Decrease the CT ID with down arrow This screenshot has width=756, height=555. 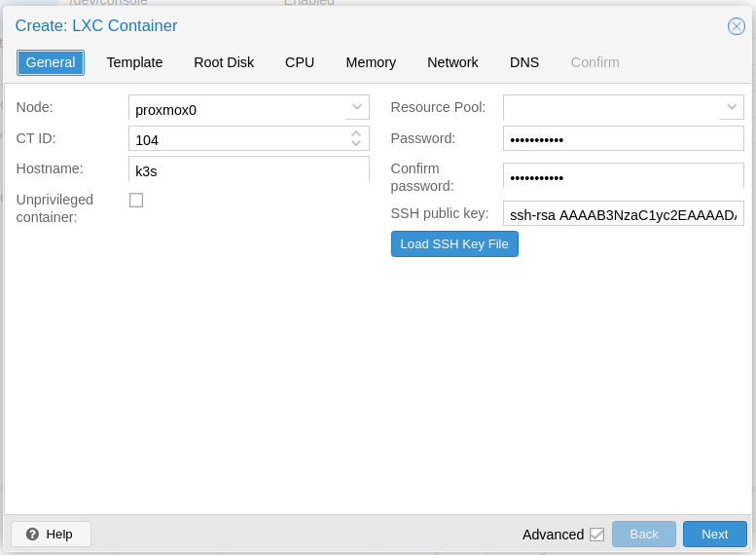(356, 144)
